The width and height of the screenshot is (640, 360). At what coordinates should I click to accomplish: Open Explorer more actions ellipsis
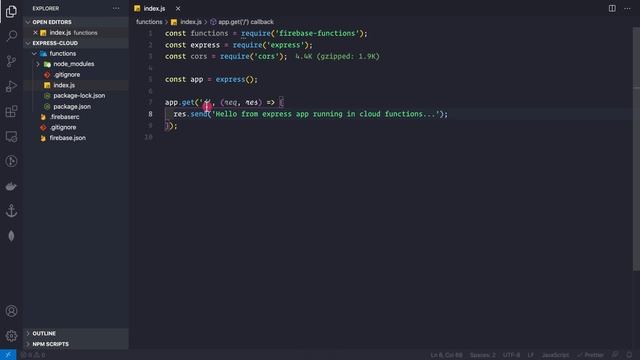coord(116,8)
